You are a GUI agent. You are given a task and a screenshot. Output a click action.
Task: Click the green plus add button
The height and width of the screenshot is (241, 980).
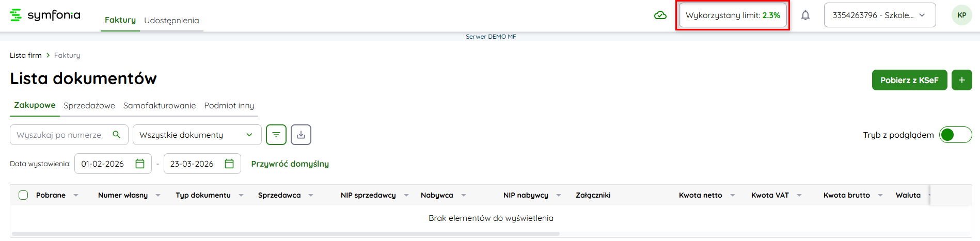pos(961,80)
